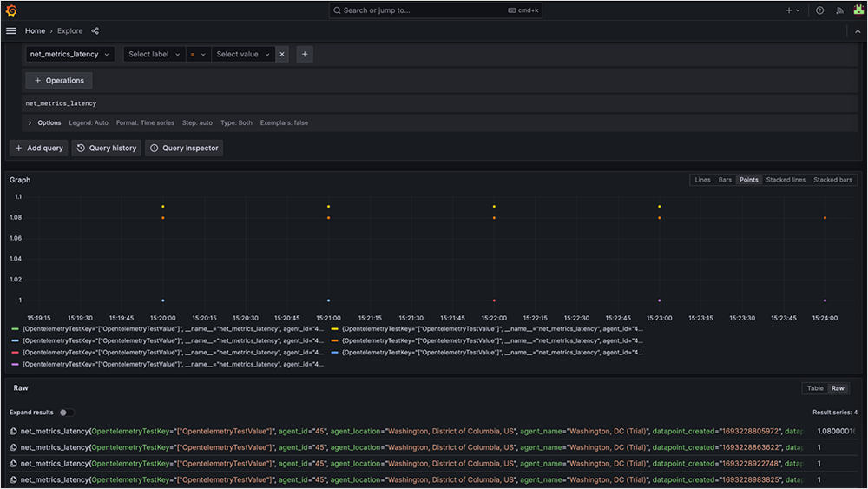This screenshot has width=868, height=489.
Task: Click the Grafana logo
Action: (x=11, y=10)
